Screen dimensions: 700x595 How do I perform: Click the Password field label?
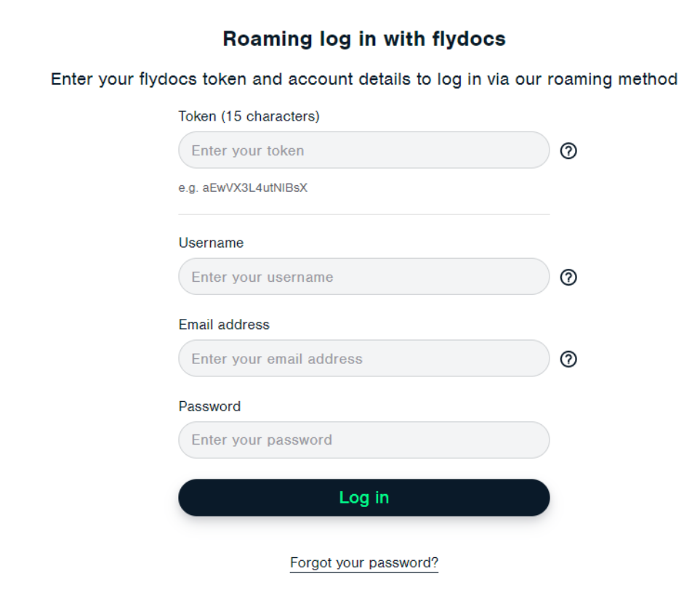[209, 406]
